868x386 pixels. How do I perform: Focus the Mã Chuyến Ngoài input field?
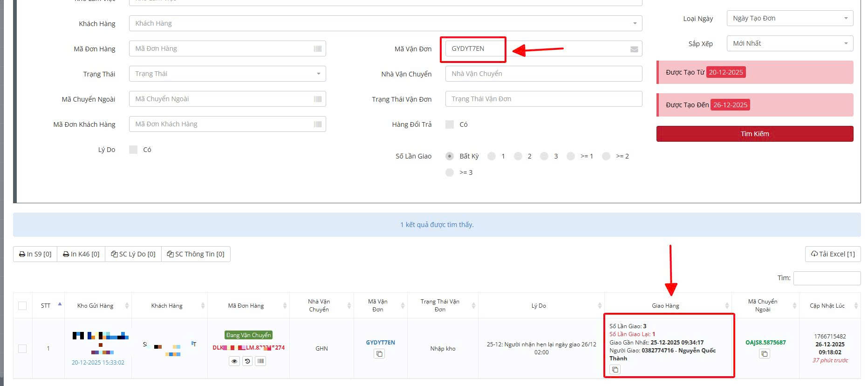(x=227, y=99)
